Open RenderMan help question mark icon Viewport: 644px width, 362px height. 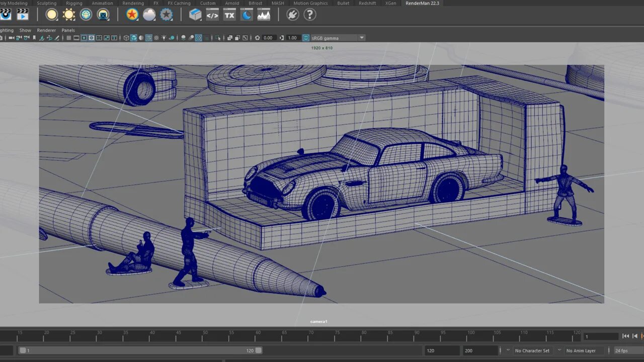pyautogui.click(x=310, y=15)
